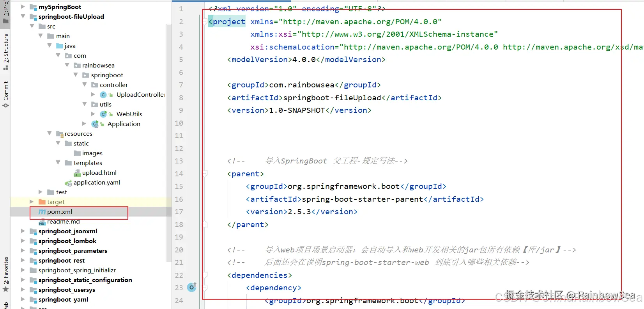644x309 pixels.
Task: Click the upload.html file icon
Action: tap(77, 173)
